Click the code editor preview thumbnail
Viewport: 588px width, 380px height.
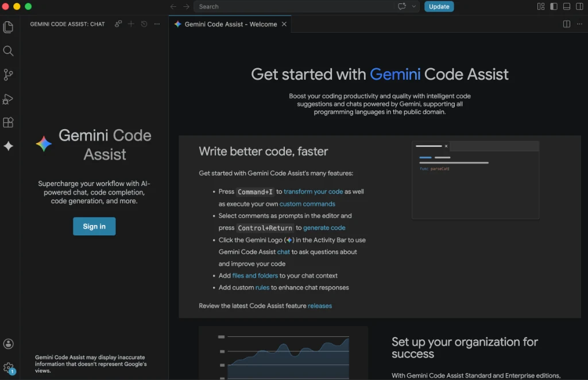coord(475,180)
